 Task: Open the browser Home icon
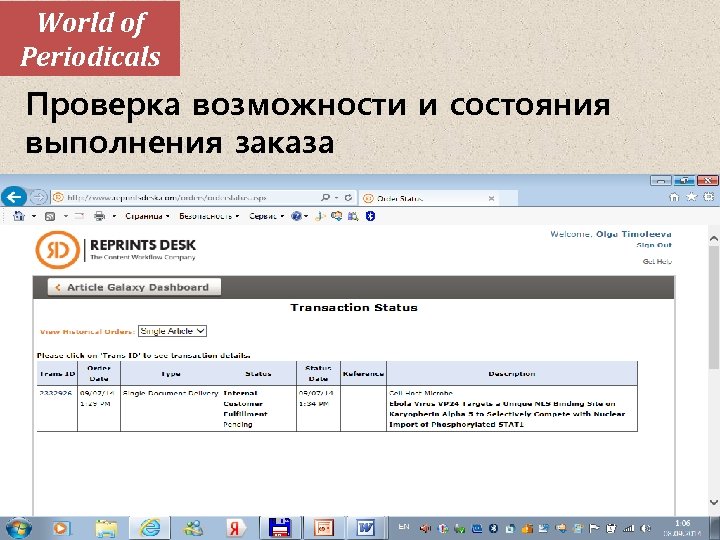(674, 197)
